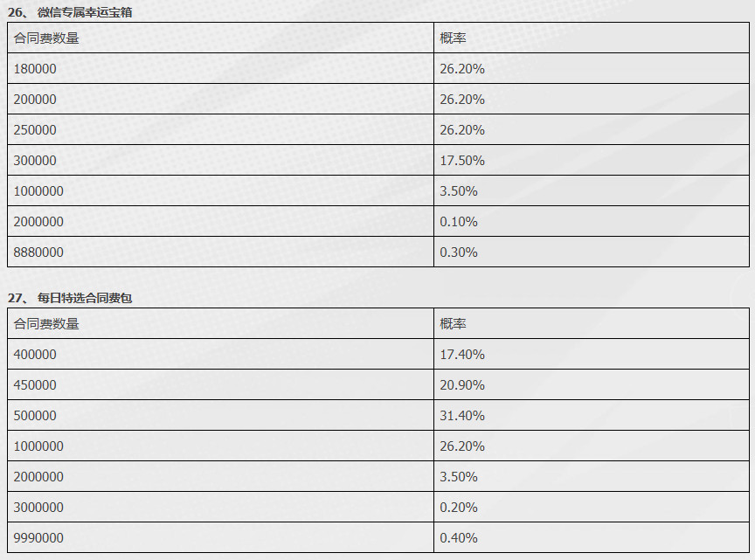Click the 20.90% probability cell
Viewport: 755px width, 560px height.
click(592, 384)
